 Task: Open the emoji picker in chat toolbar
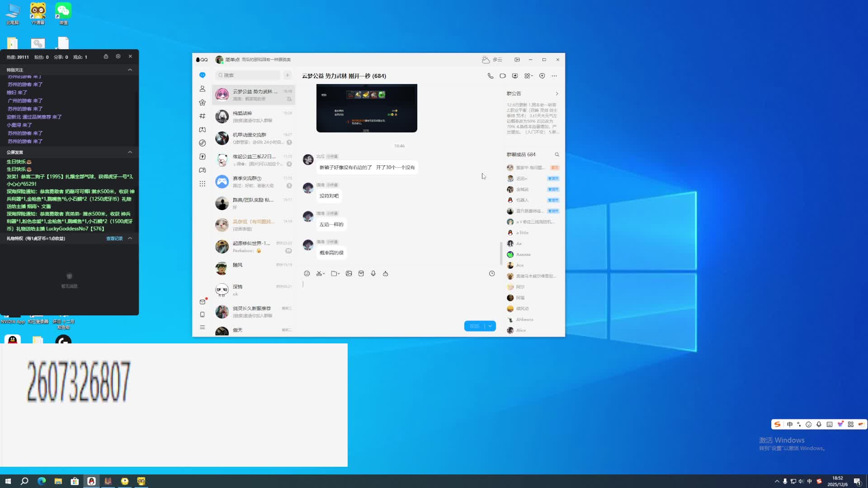pyautogui.click(x=307, y=273)
